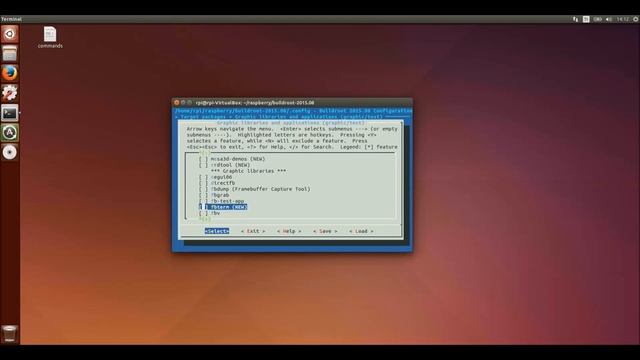Close the terminal window with orange button
Image resolution: width=640 pixels, height=360 pixels.
(177, 102)
